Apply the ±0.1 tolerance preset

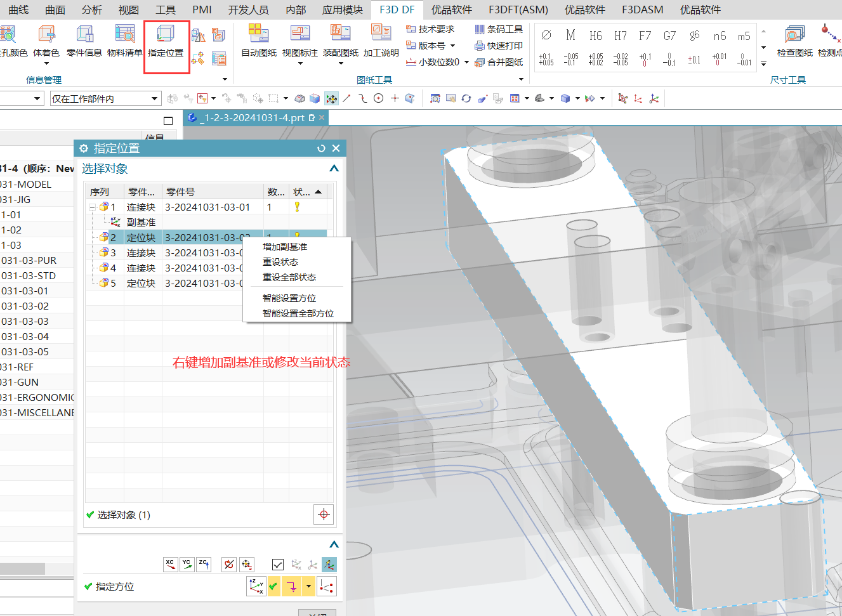tap(695, 60)
